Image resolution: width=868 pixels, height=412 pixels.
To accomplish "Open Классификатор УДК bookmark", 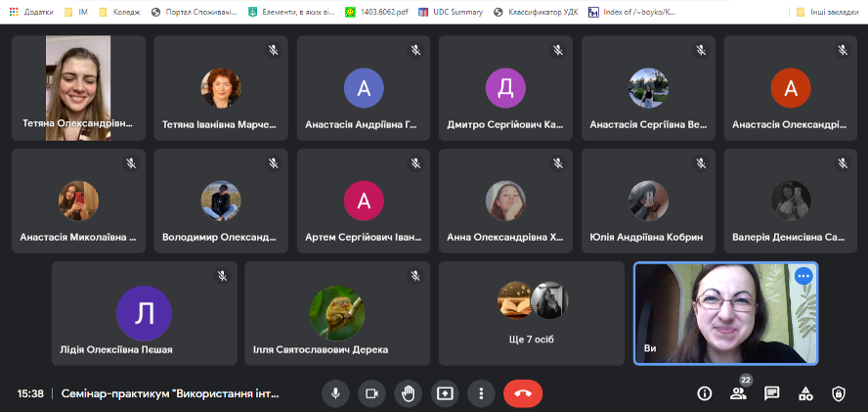I will [536, 12].
